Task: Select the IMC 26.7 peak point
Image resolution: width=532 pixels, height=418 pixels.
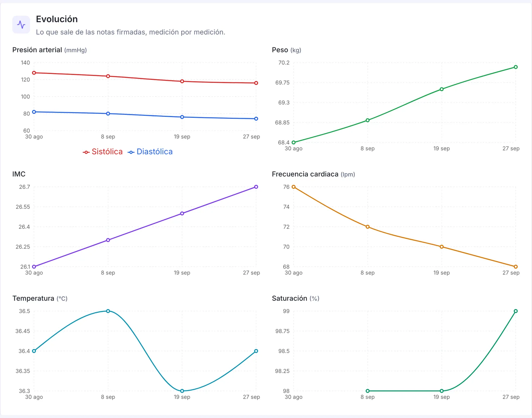Action: (x=256, y=187)
